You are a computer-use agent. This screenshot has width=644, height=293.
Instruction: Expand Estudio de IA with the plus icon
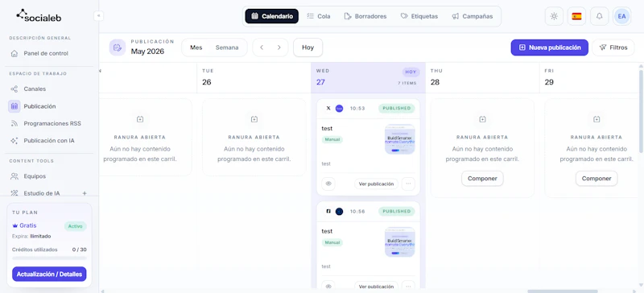(85, 193)
